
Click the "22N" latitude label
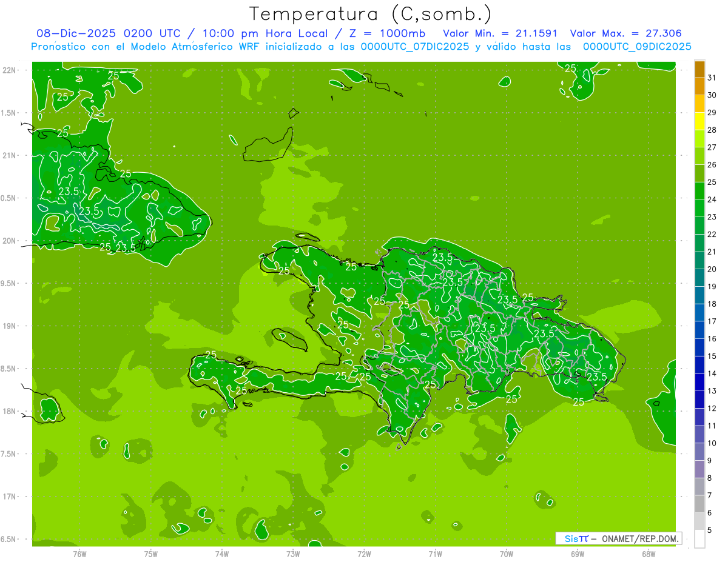point(10,70)
